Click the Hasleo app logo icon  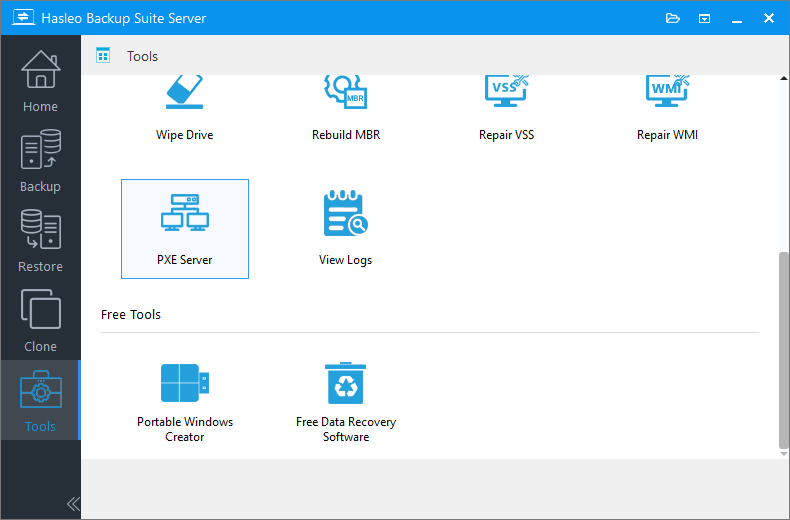click(x=23, y=18)
